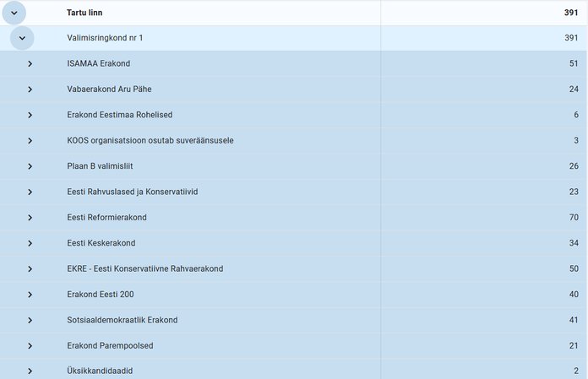This screenshot has width=588, height=379.
Task: Expand Plaan B valimisliit chevron
Action: click(30, 166)
